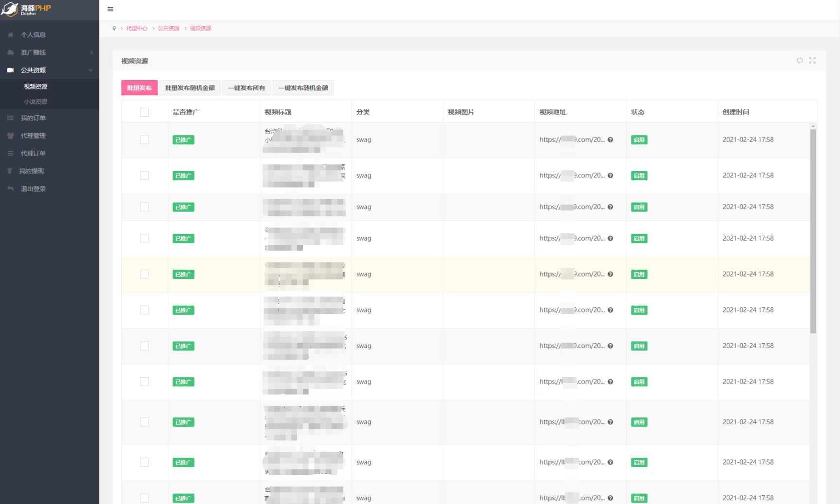Tick the seventh row's checkbox
The image size is (840, 504).
tap(144, 346)
